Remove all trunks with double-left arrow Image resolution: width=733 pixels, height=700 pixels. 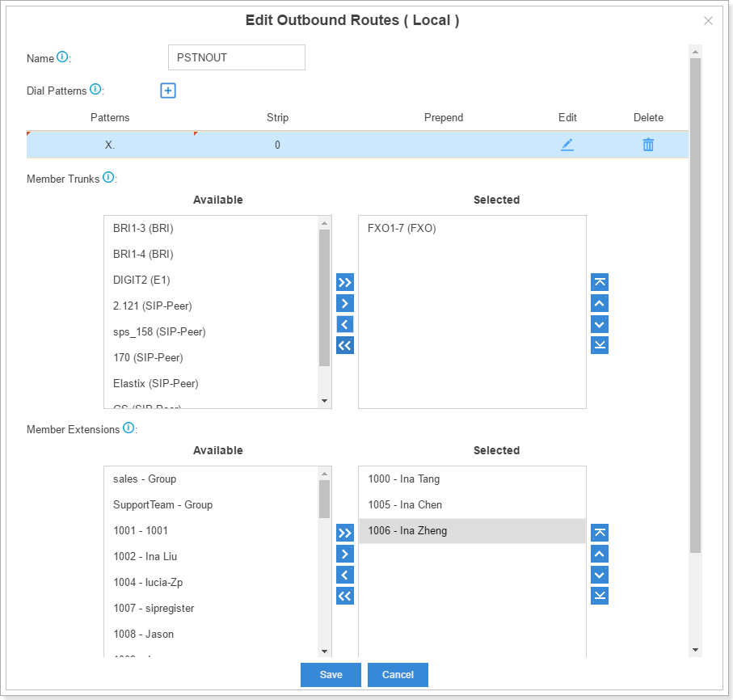344,345
